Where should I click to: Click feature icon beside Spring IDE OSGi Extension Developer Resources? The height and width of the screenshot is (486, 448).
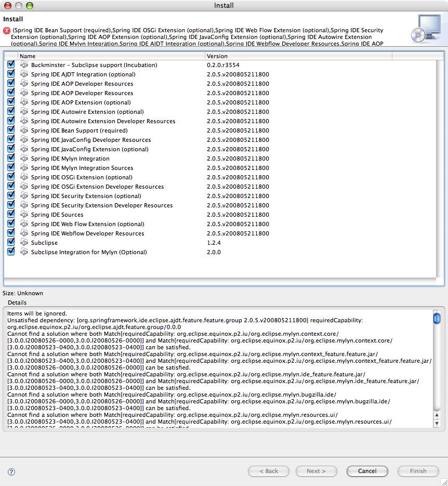pos(24,186)
